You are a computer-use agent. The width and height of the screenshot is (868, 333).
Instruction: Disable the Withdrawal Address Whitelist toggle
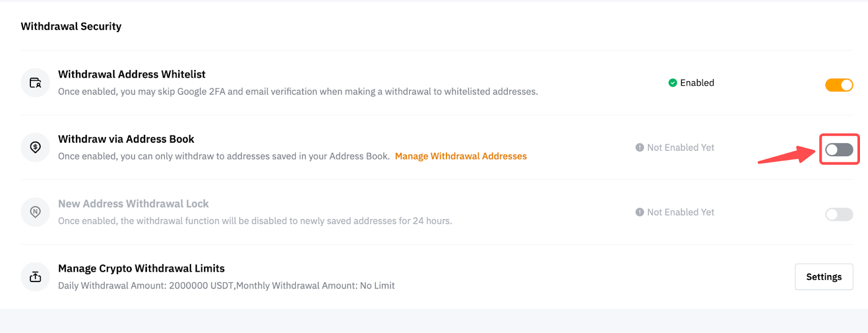click(839, 85)
